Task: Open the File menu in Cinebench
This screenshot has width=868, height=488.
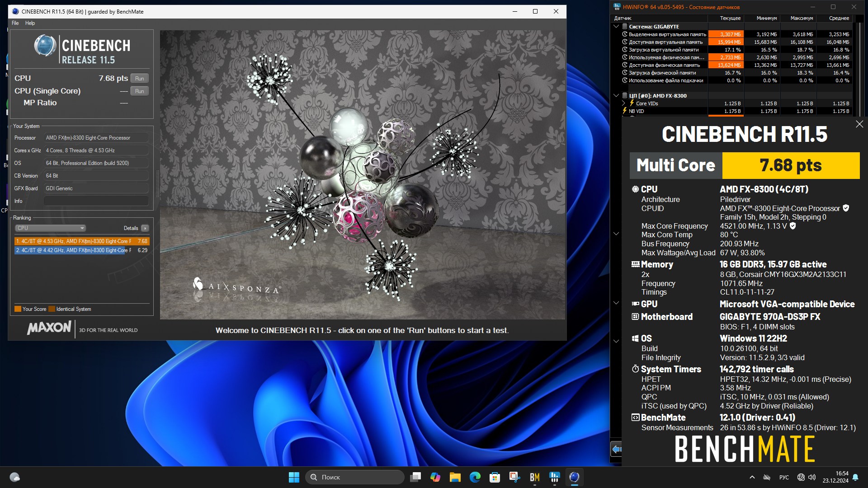Action: (15, 23)
